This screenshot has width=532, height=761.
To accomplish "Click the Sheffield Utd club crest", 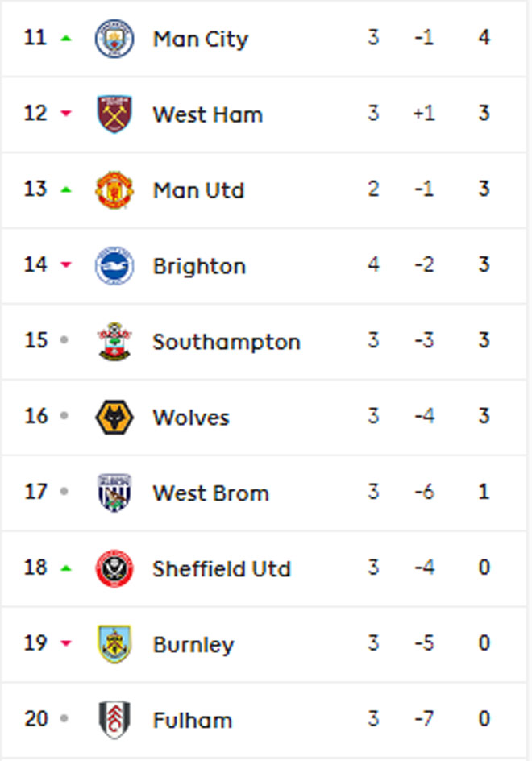I will click(x=114, y=569).
